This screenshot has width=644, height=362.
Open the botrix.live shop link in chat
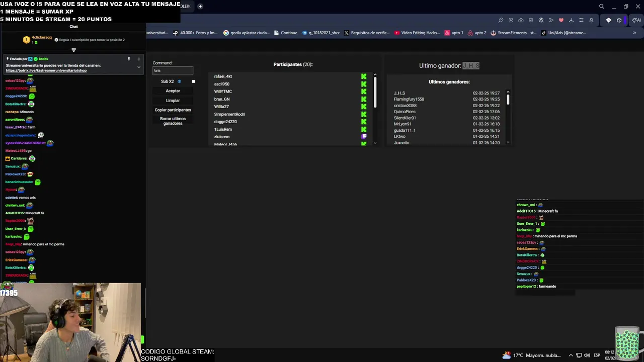click(46, 70)
